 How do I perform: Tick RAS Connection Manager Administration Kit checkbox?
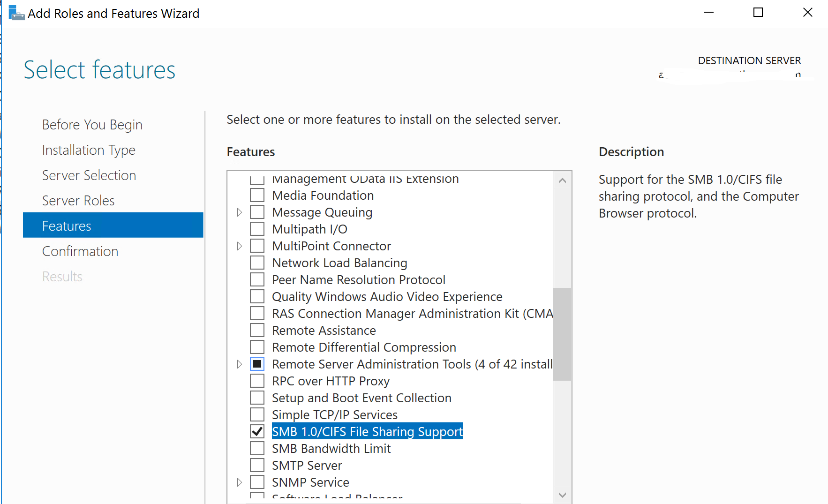(257, 314)
